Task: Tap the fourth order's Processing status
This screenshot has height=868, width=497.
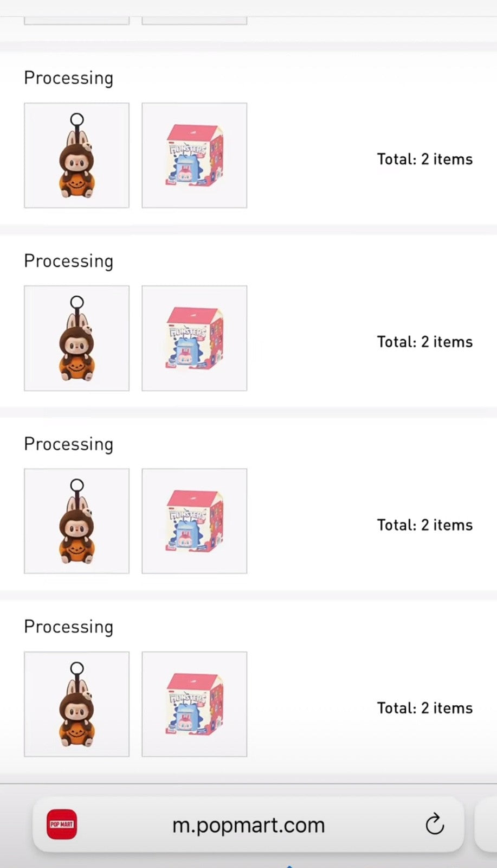Action: point(69,627)
